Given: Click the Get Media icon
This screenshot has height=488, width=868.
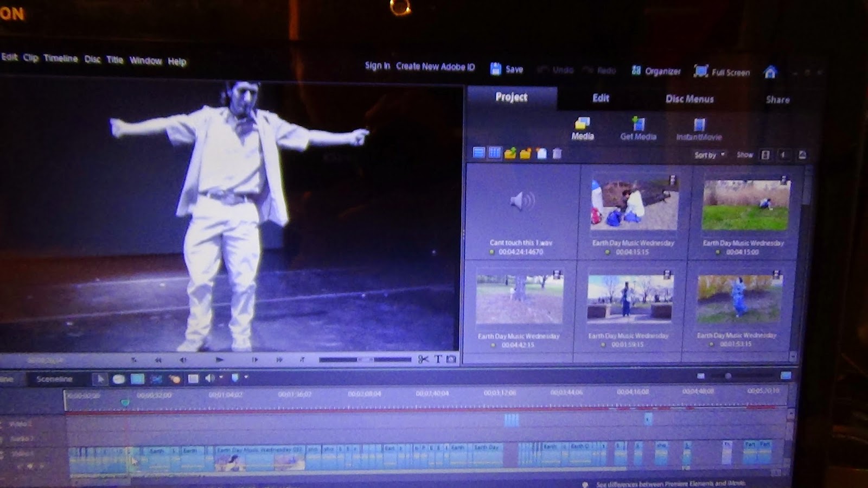Looking at the screenshot, I should click(x=638, y=129).
